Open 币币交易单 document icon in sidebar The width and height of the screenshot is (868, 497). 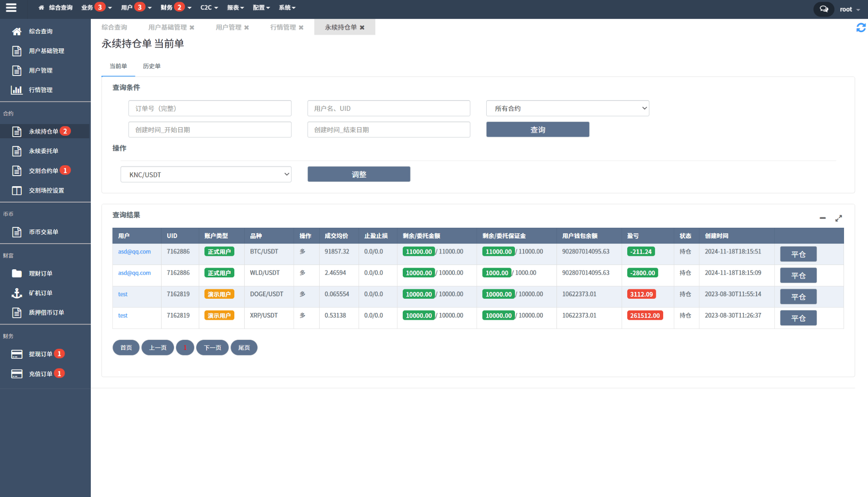pyautogui.click(x=17, y=232)
